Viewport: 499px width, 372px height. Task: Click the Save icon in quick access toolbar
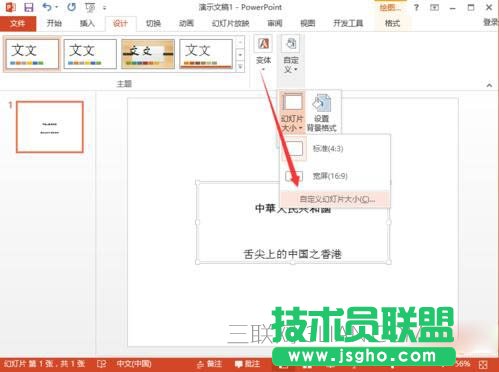coord(29,7)
